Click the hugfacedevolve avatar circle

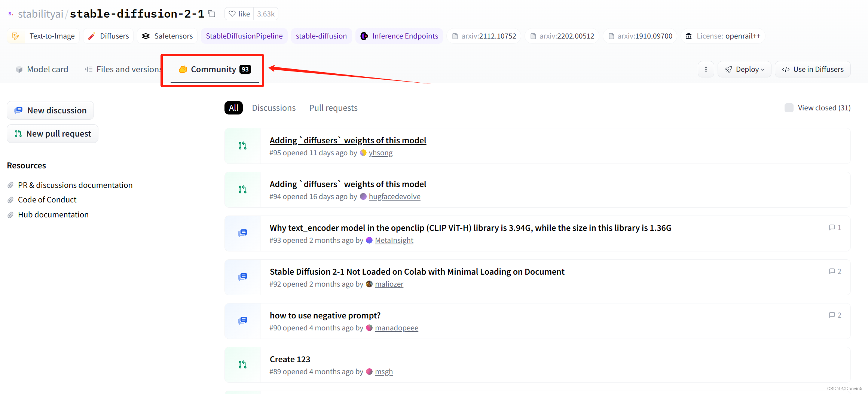pyautogui.click(x=363, y=196)
